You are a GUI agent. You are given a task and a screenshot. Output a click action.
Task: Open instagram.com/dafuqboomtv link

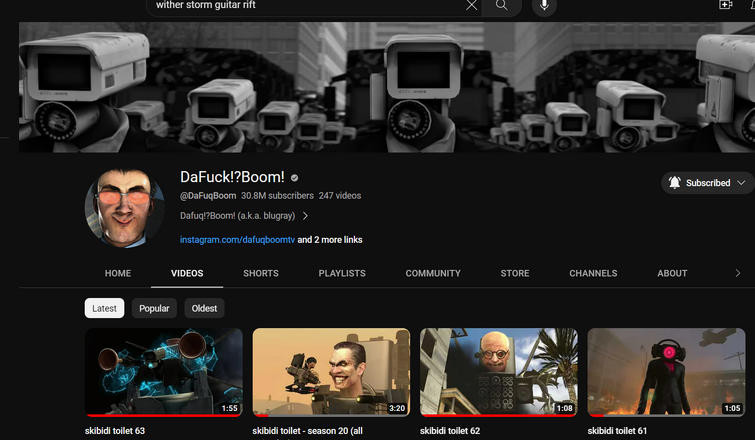(237, 240)
